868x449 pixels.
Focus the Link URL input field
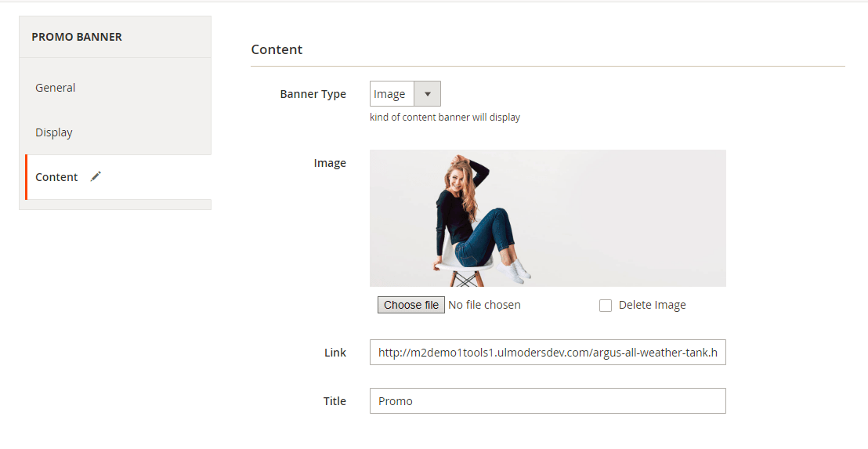pyautogui.click(x=547, y=353)
